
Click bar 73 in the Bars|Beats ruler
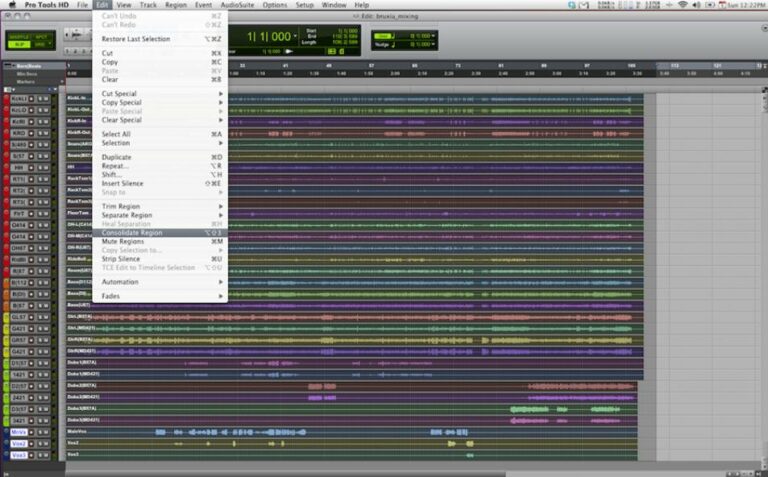tap(458, 65)
